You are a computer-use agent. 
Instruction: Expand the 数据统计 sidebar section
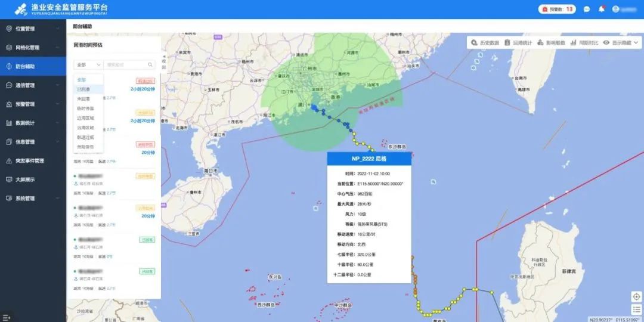pos(33,123)
